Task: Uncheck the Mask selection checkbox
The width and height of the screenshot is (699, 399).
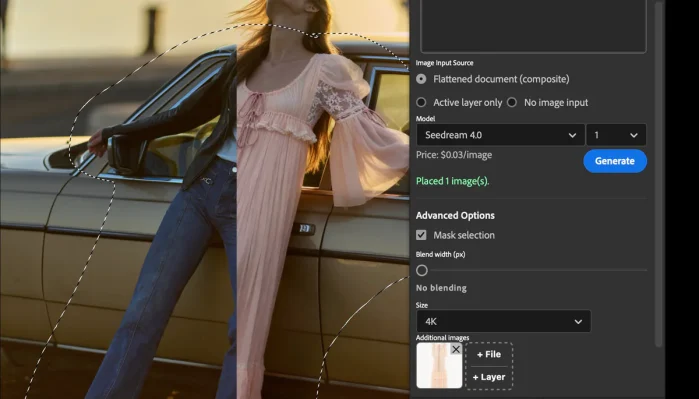Action: point(421,235)
